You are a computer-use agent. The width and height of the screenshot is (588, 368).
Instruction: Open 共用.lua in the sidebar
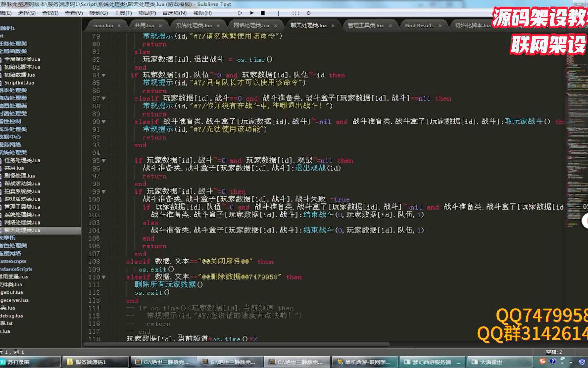click(x=14, y=168)
